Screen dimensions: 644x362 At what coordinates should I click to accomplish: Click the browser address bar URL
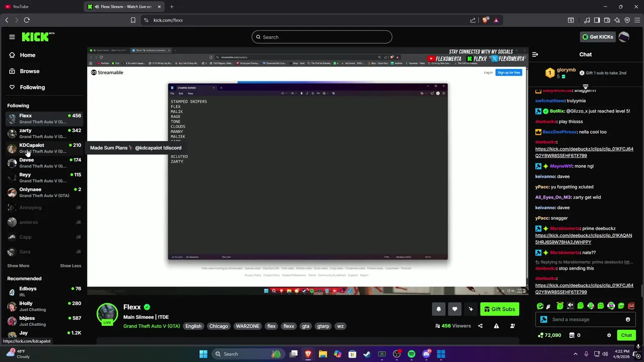click(168, 20)
